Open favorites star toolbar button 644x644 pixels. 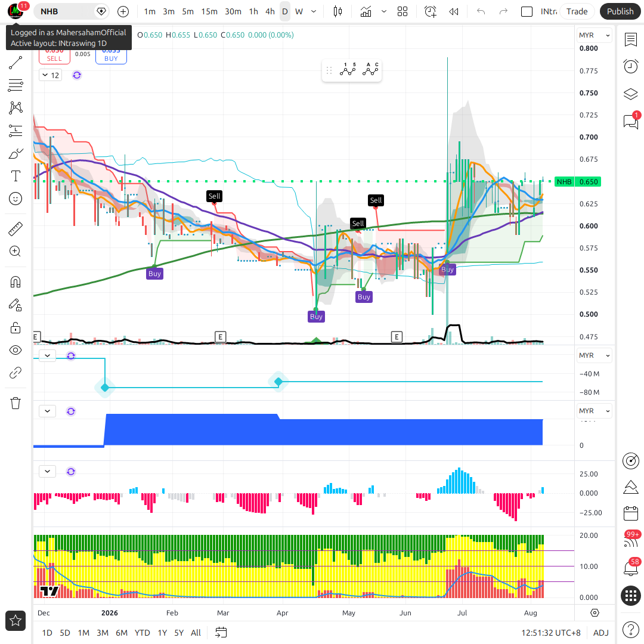coord(15,621)
